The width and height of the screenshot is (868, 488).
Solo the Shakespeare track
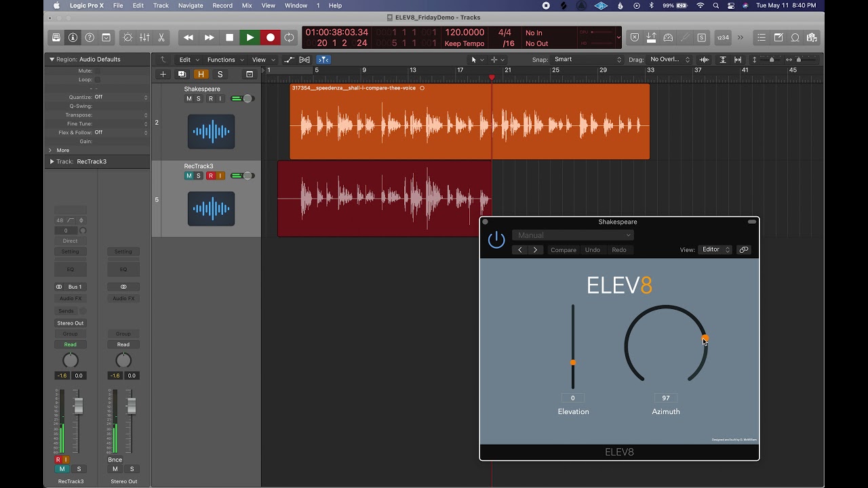[199, 99]
